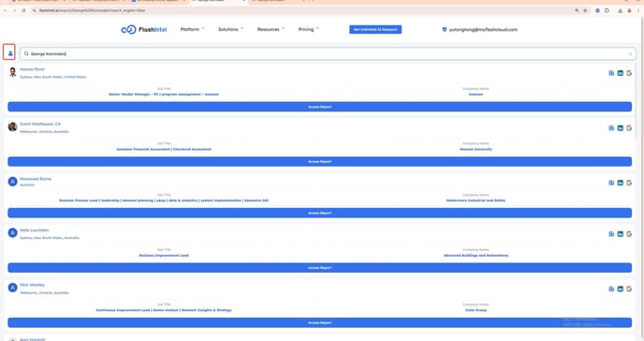This screenshot has width=644, height=341.
Task: Open Google icon for Wesfarmers Industrial result
Action: pos(629,183)
